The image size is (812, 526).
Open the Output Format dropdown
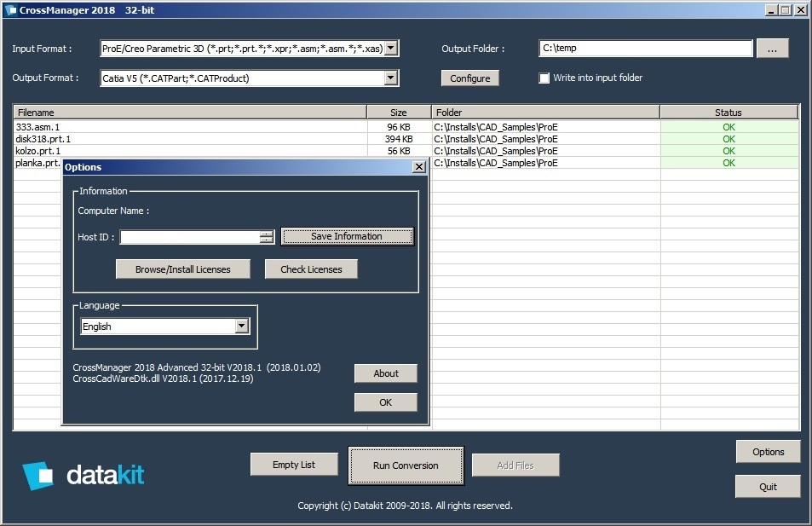pyautogui.click(x=391, y=78)
